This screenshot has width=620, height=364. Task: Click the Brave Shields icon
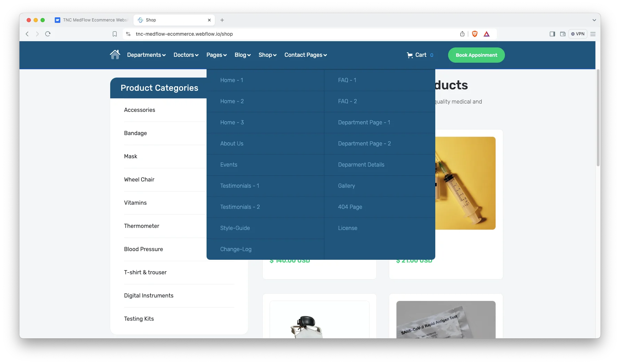(474, 34)
